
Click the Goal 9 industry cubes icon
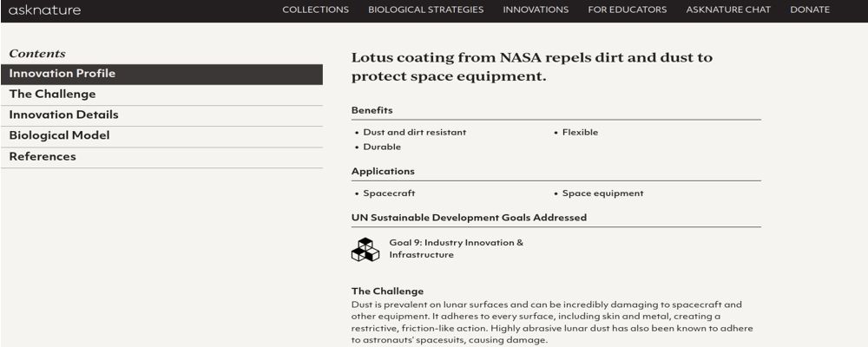pyautogui.click(x=365, y=249)
